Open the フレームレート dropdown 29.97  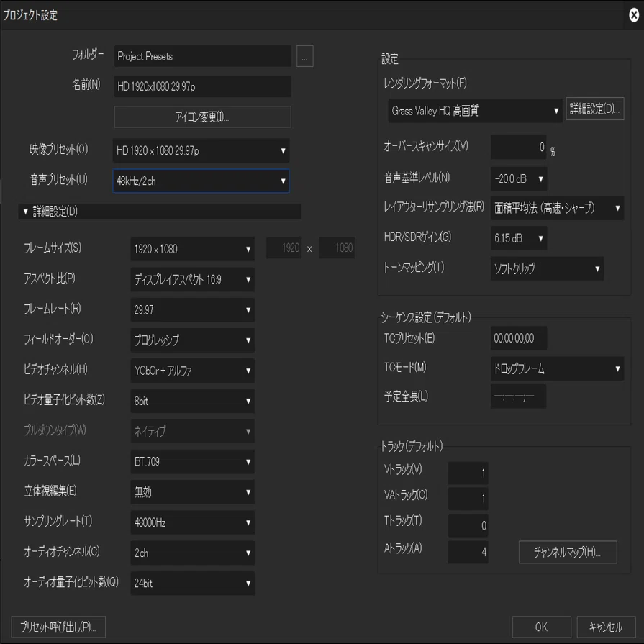pyautogui.click(x=193, y=309)
